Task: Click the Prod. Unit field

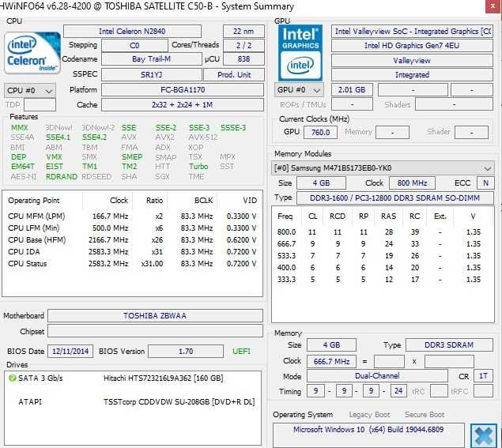Action: pos(234,74)
